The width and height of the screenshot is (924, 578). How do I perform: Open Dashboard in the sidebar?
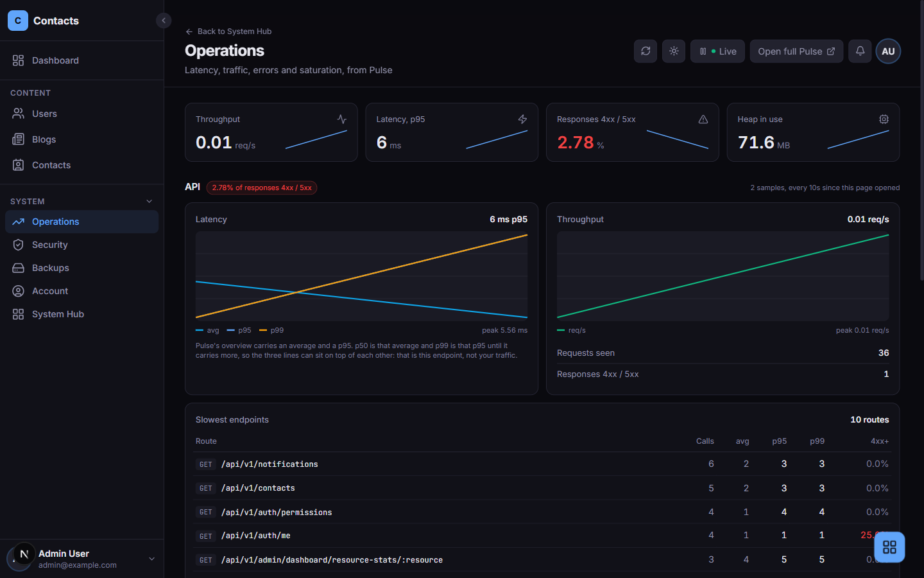click(x=81, y=60)
